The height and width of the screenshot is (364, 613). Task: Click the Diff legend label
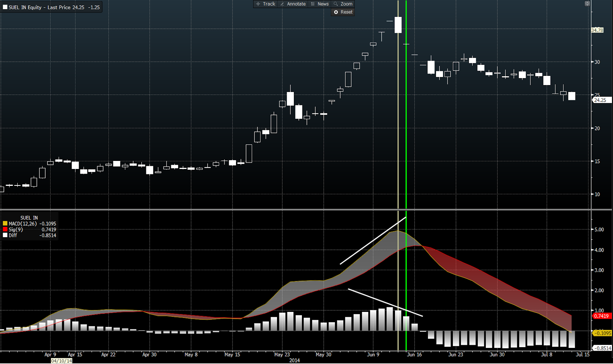(13, 235)
